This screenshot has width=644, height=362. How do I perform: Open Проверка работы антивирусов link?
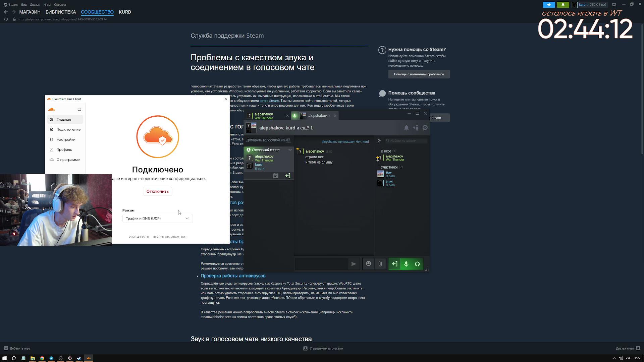tap(233, 276)
